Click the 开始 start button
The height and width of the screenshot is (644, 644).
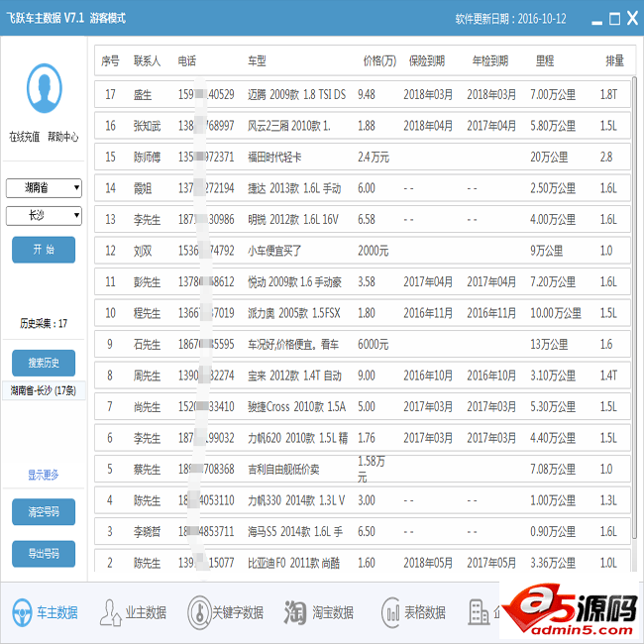tap(44, 250)
